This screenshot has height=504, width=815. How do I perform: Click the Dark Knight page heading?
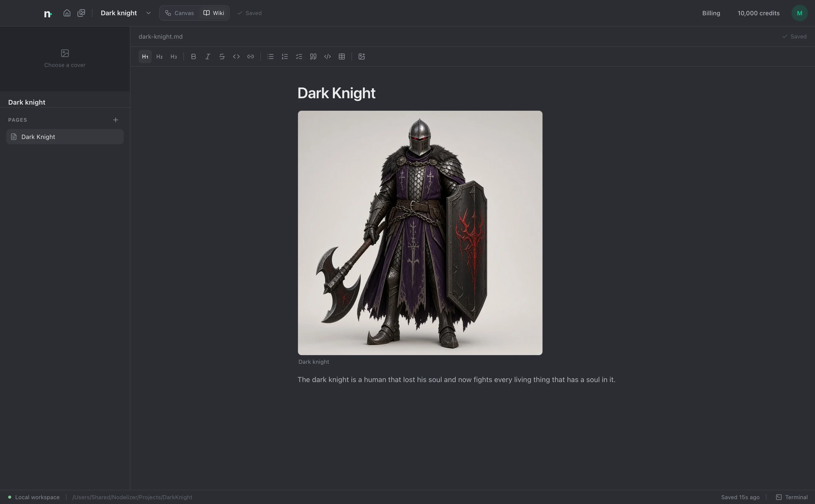pos(336,93)
